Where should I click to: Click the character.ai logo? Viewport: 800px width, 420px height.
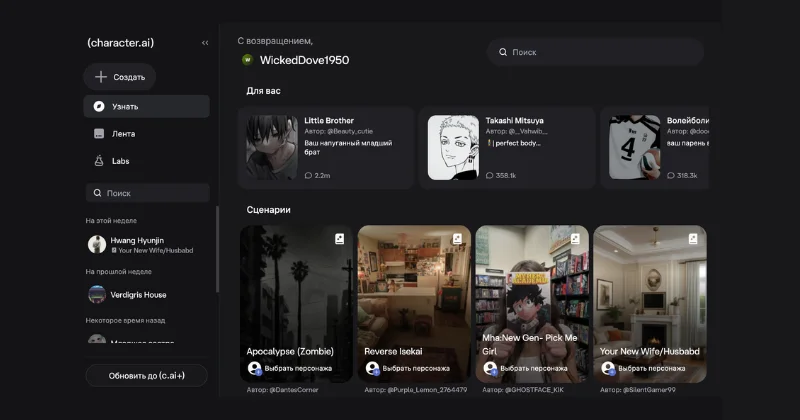(x=120, y=43)
